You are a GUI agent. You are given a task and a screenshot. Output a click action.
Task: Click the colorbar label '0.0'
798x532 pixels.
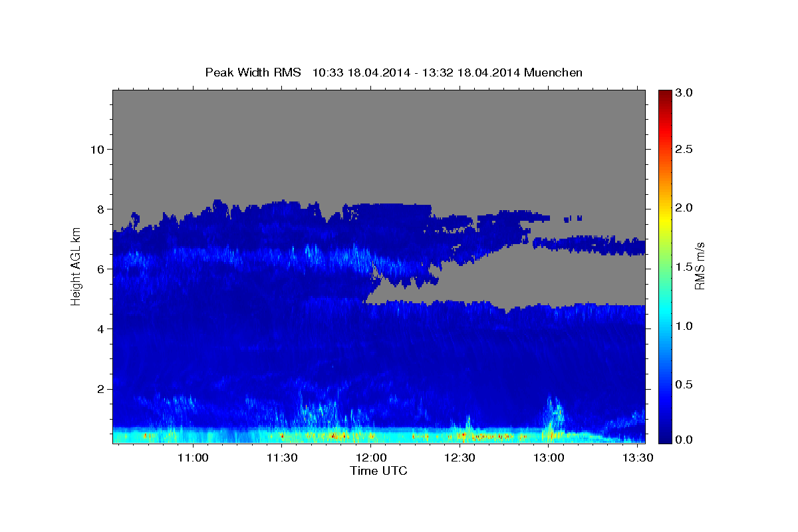(684, 440)
